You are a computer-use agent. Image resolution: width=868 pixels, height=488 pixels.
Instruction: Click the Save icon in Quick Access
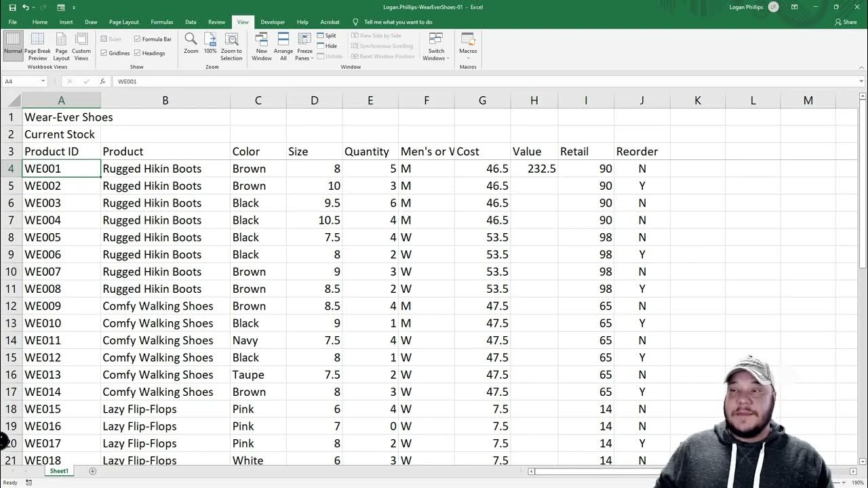pyautogui.click(x=12, y=7)
